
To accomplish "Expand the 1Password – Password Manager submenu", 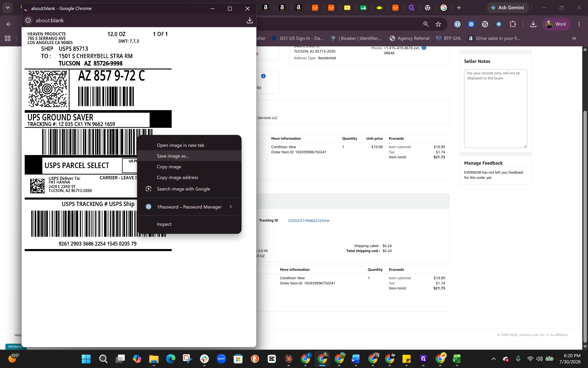I will click(189, 207).
